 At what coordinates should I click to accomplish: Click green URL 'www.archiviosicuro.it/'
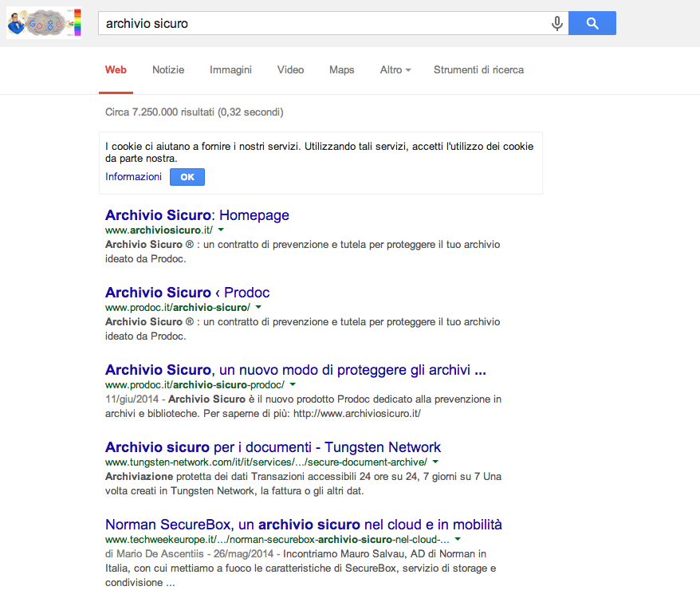(159, 230)
